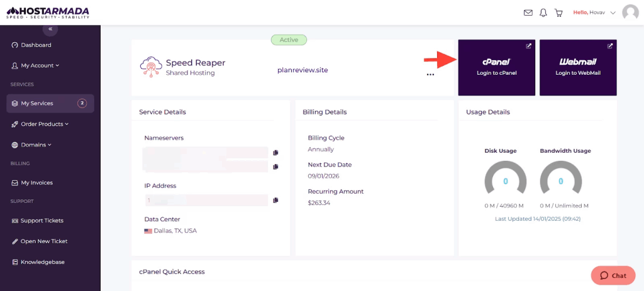The height and width of the screenshot is (291, 644).
Task: Expand the My Account submenu
Action: (x=40, y=65)
